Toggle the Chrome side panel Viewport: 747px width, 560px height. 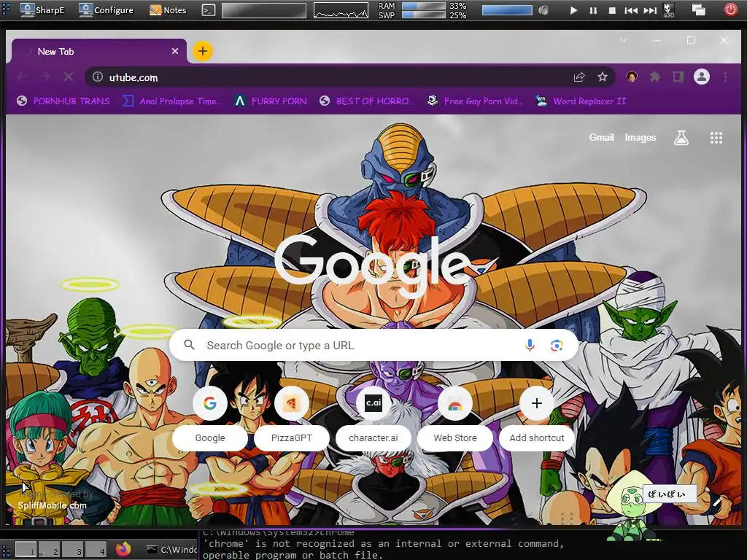pyautogui.click(x=678, y=77)
